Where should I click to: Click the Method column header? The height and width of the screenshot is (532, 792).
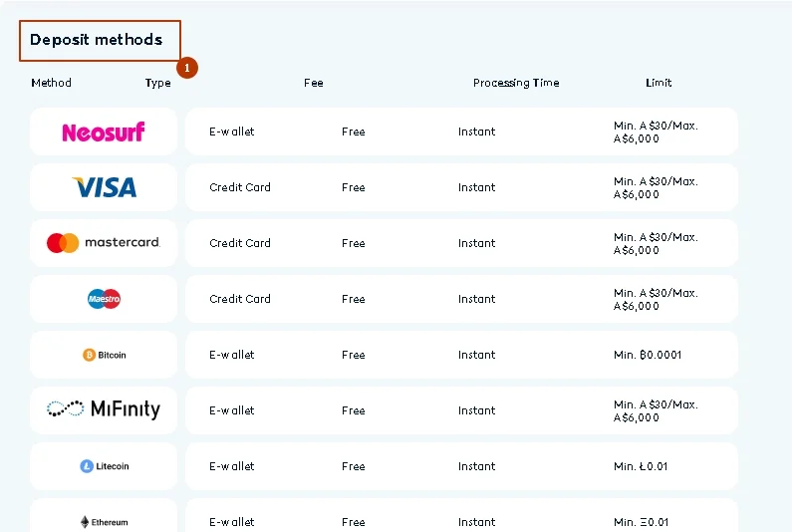[51, 83]
